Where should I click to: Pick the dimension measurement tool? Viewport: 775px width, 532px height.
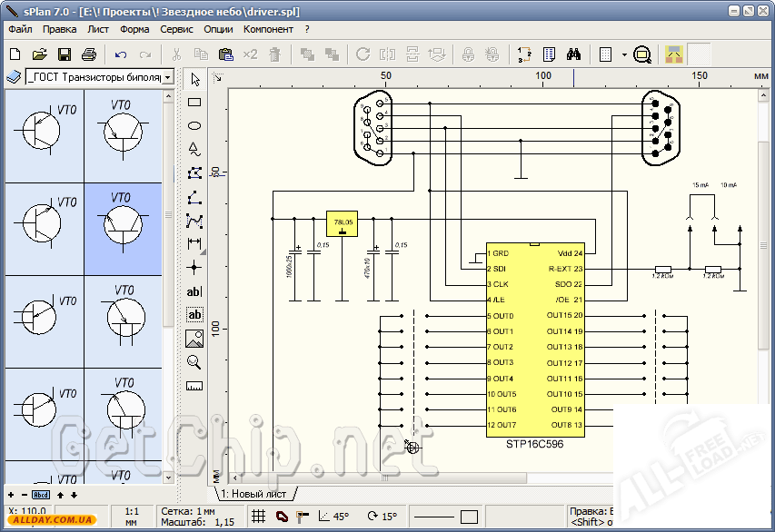(194, 243)
